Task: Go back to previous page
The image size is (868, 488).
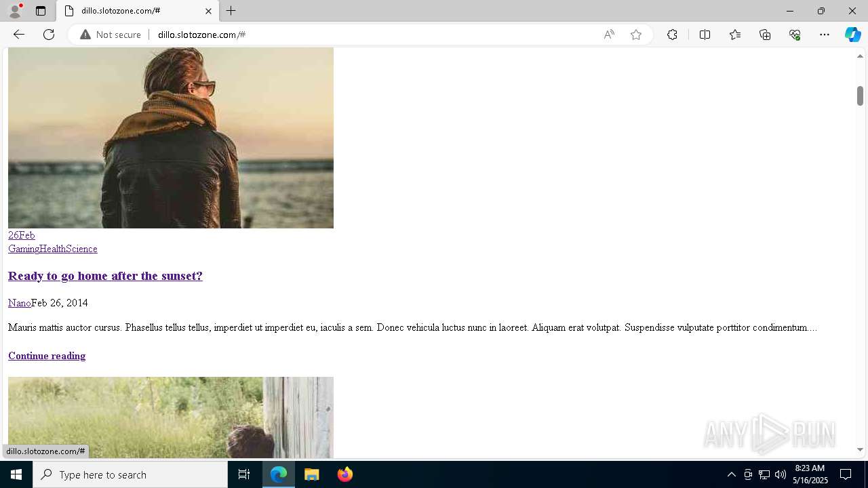Action: pyautogui.click(x=19, y=35)
